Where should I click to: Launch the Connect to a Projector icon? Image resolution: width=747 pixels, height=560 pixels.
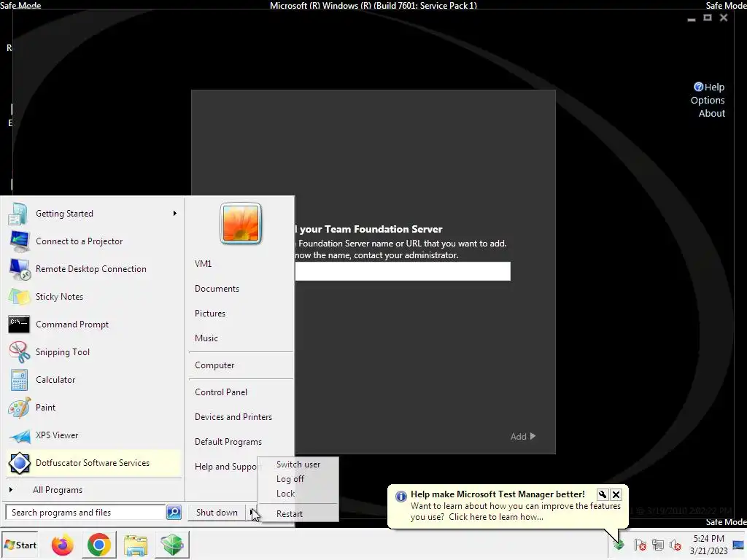[x=19, y=241]
